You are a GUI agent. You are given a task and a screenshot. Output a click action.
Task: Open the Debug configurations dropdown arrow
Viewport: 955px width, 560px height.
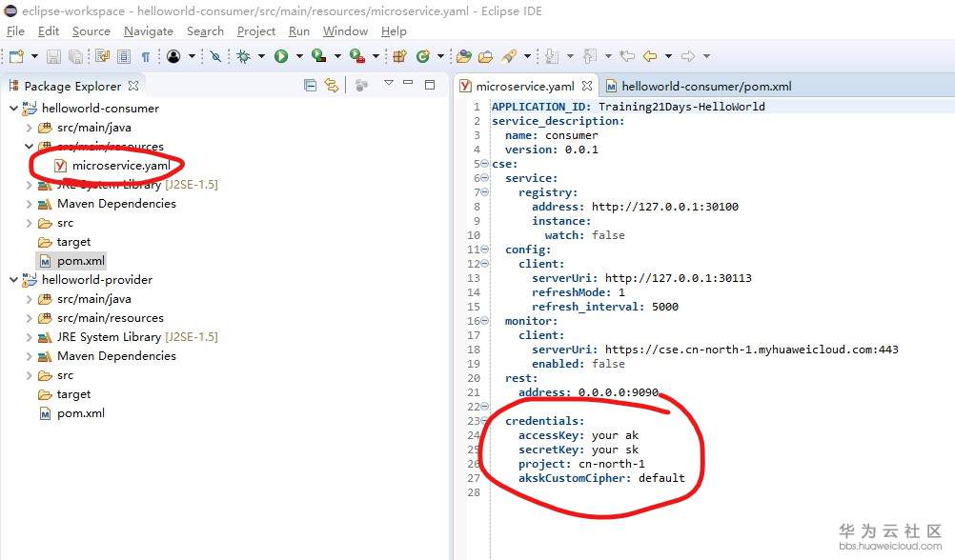[261, 56]
